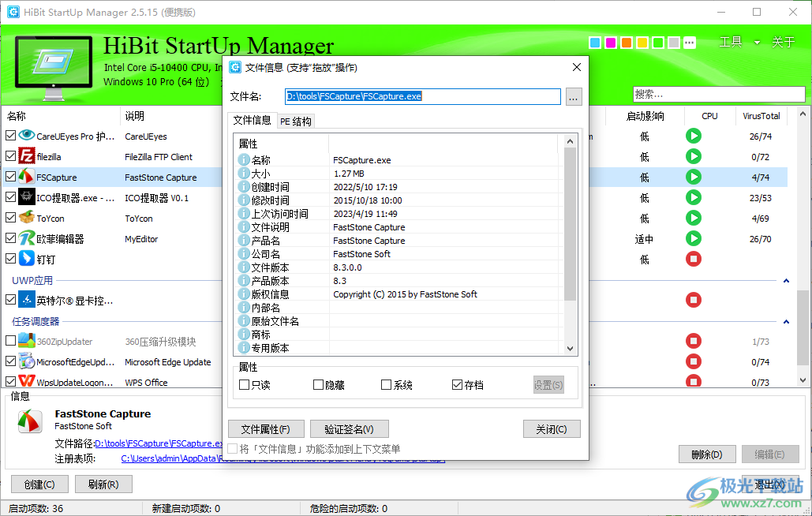Image resolution: width=812 pixels, height=516 pixels.
Task: Close the 文件信息 dialog with X
Action: click(577, 67)
